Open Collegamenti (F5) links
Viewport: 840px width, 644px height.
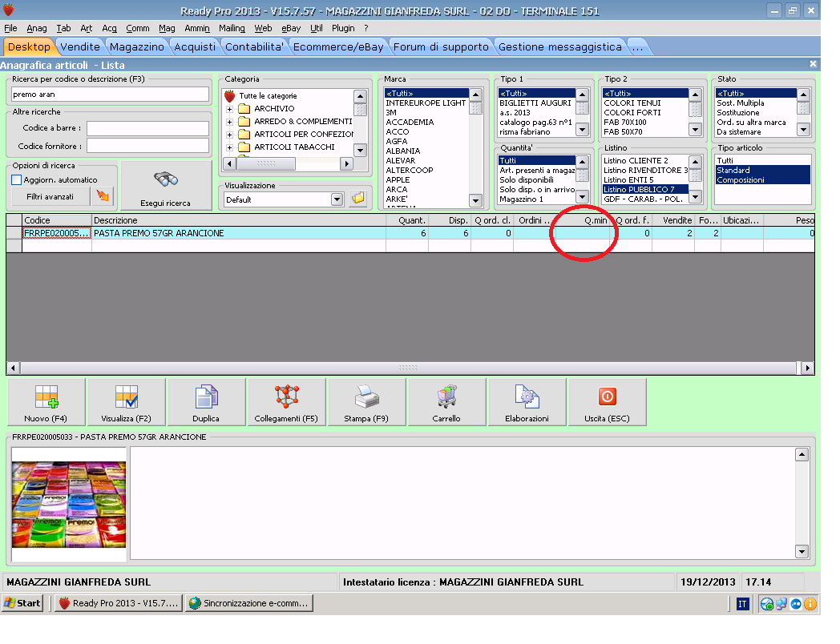287,402
